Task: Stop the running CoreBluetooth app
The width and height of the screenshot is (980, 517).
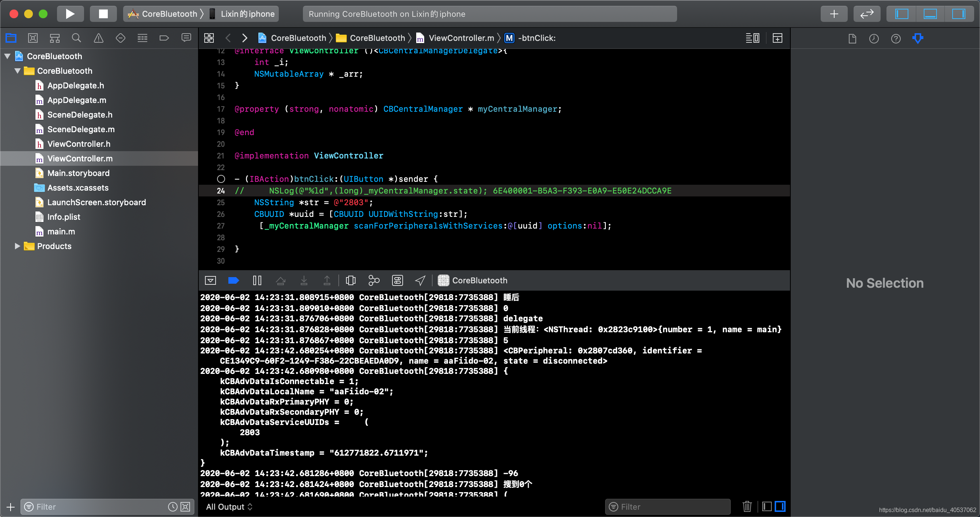Action: click(x=103, y=14)
